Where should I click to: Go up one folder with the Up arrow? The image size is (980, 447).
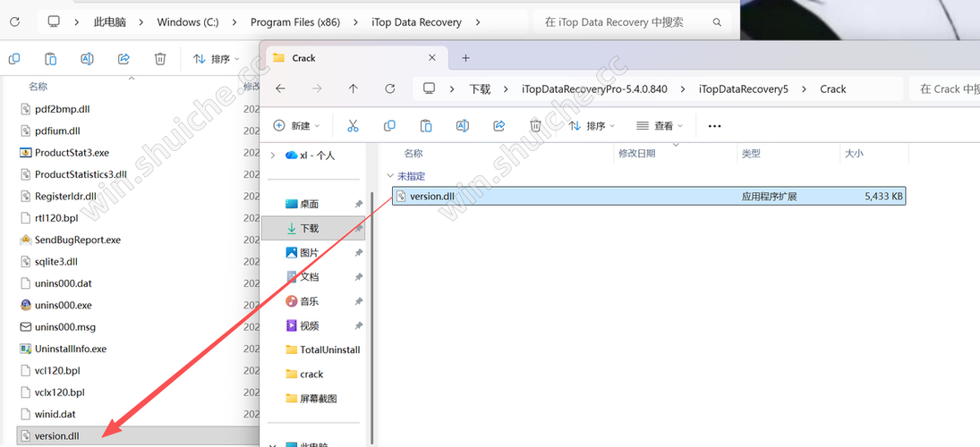tap(354, 89)
